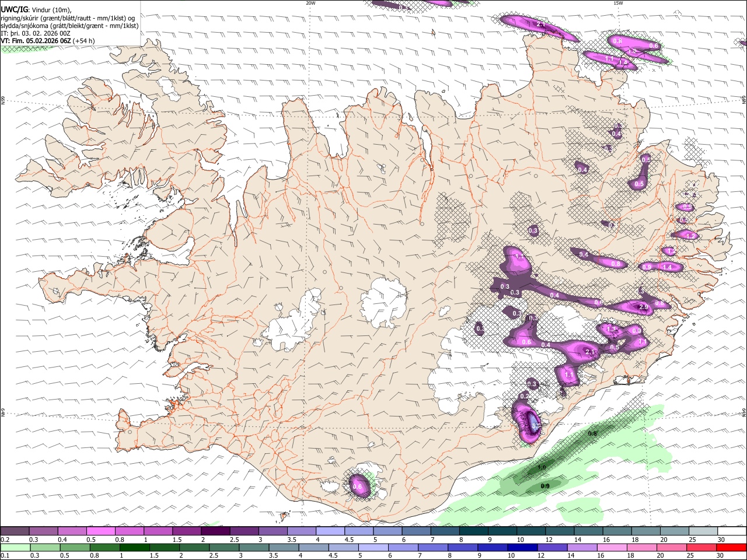Image resolution: width=747 pixels, height=560 pixels.
Task: Click the 2.9 snowfall value on map
Action: [644, 307]
